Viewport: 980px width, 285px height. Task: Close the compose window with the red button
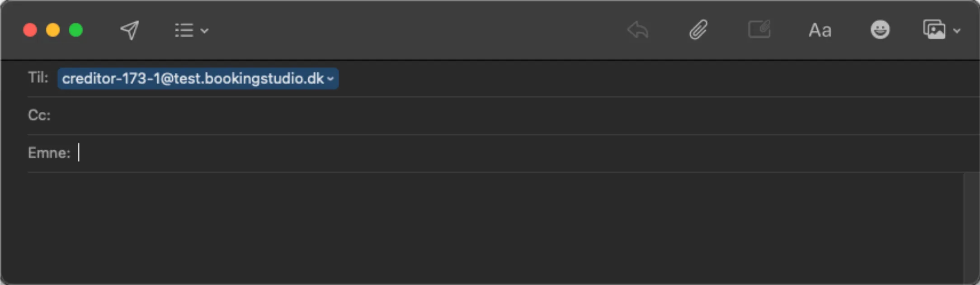(x=30, y=30)
